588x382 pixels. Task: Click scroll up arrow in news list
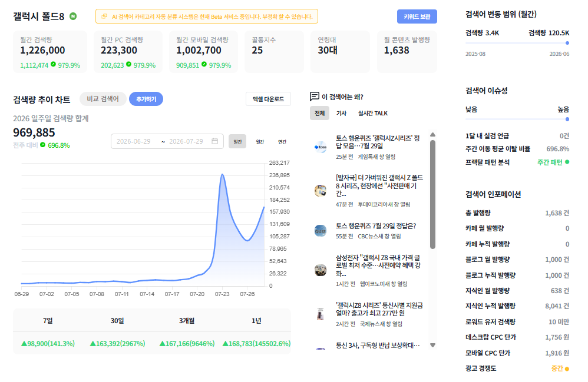click(x=432, y=134)
